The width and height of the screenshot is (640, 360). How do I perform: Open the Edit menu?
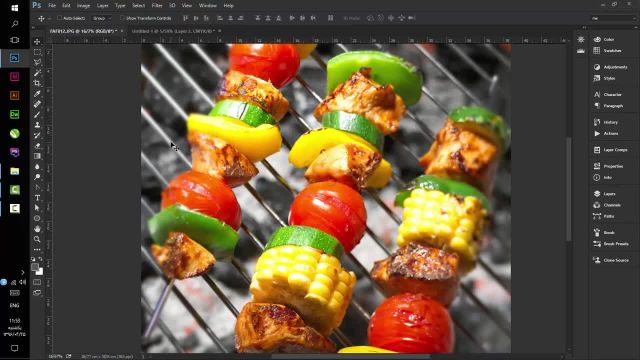[66, 6]
